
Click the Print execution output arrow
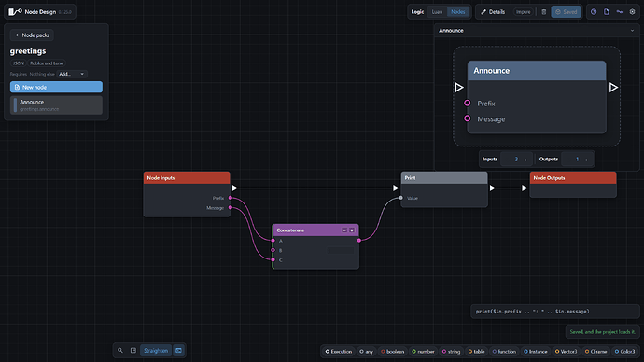[x=492, y=188]
